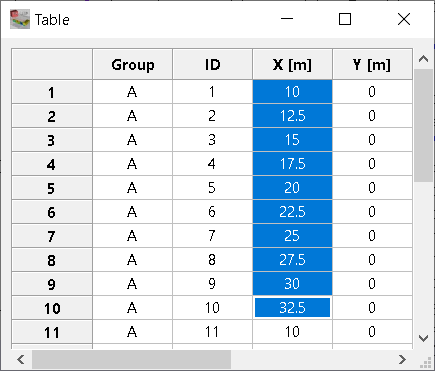
Task: Click Y cell in row 5
Action: tap(372, 188)
